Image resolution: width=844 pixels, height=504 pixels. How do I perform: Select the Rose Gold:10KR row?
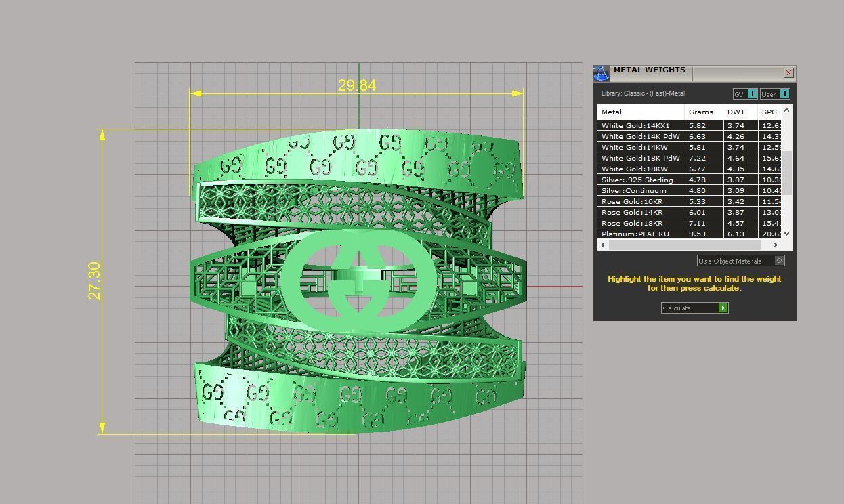[x=690, y=201]
